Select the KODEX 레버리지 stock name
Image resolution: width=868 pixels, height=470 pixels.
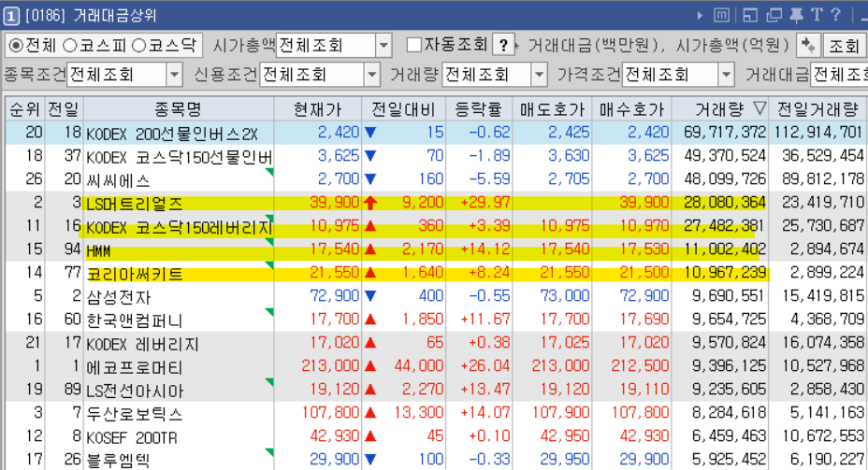tap(142, 344)
